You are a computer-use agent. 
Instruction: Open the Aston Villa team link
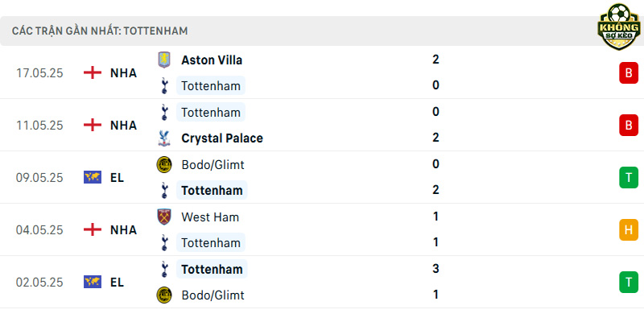pyautogui.click(x=212, y=60)
